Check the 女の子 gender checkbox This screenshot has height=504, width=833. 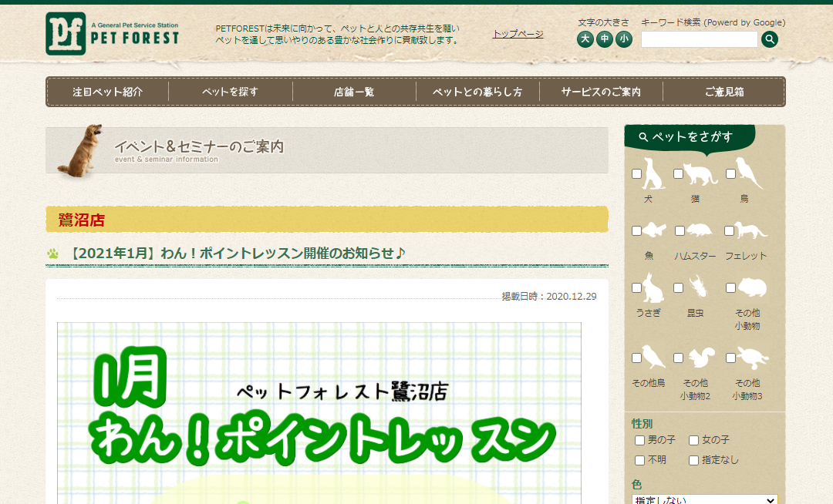[693, 440]
